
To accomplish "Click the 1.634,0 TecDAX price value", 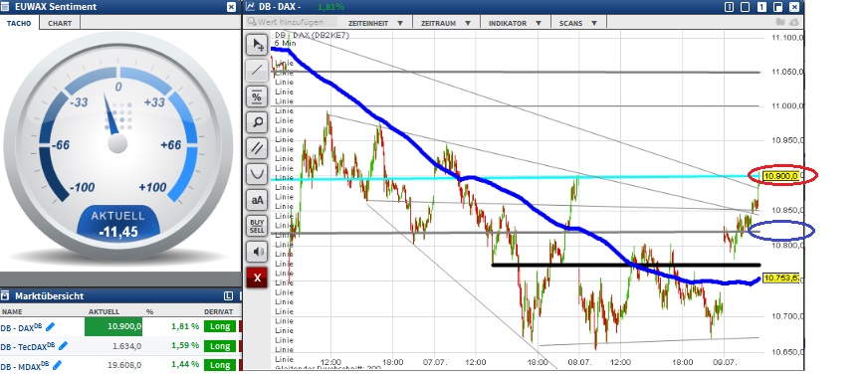I will pyautogui.click(x=127, y=346).
